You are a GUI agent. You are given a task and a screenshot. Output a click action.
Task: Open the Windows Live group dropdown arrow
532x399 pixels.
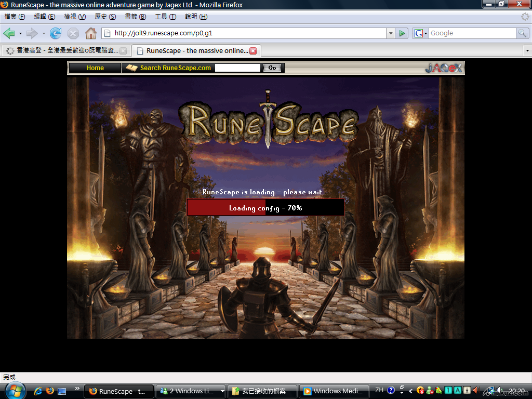(x=222, y=391)
